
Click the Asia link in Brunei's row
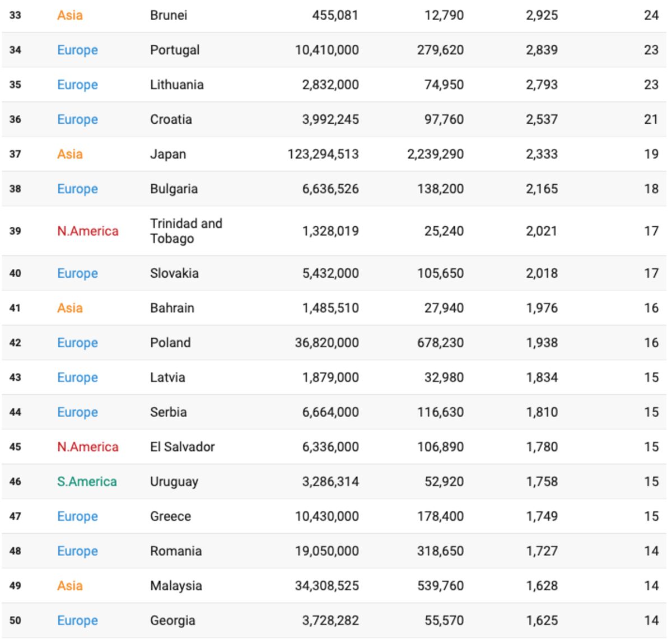pyautogui.click(x=69, y=15)
